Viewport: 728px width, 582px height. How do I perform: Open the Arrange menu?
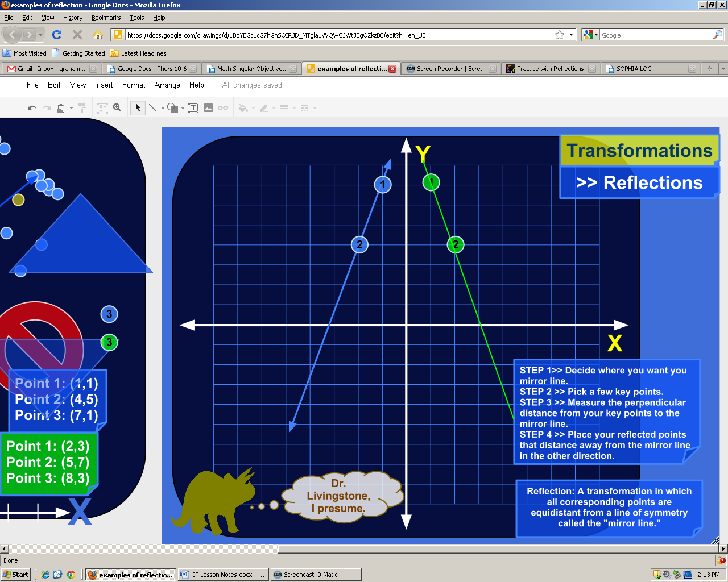pyautogui.click(x=167, y=85)
